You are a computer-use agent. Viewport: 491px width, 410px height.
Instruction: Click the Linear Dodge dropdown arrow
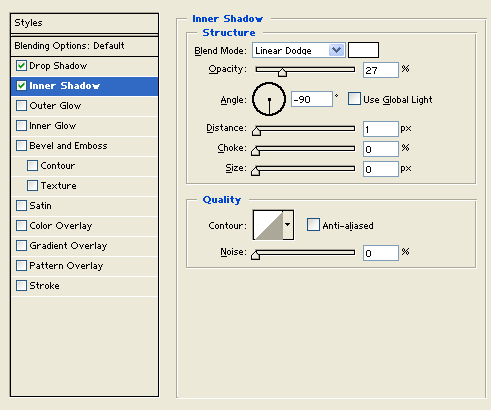click(x=337, y=50)
